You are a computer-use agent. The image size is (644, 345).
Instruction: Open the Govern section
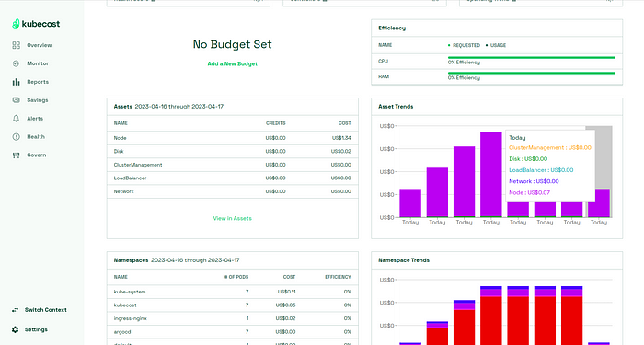[x=37, y=155]
